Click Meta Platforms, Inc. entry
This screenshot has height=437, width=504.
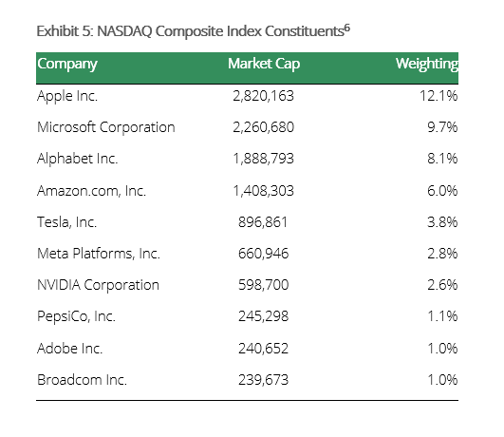[x=99, y=254]
